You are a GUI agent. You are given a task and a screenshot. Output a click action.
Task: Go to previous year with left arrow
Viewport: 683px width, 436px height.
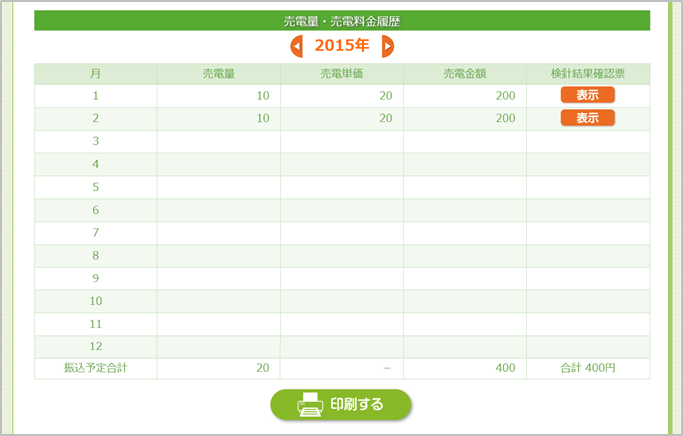(296, 46)
